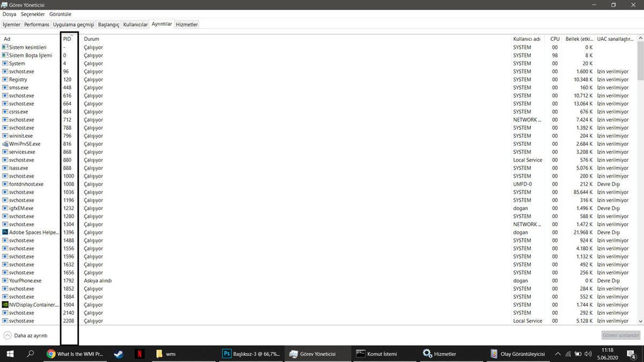Click the Adobe Spaces Helper icon
The image size is (644, 362).
pyautogui.click(x=5, y=232)
